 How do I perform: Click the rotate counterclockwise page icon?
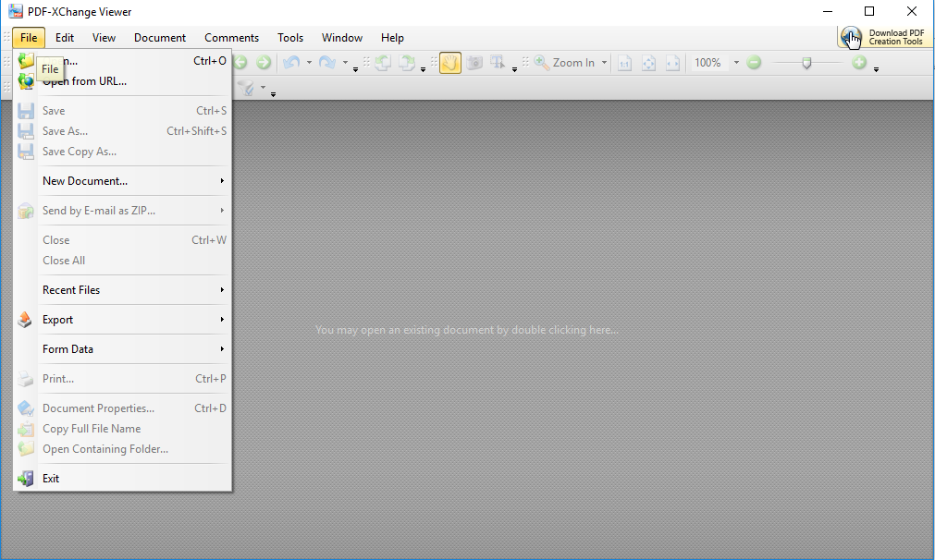383,63
